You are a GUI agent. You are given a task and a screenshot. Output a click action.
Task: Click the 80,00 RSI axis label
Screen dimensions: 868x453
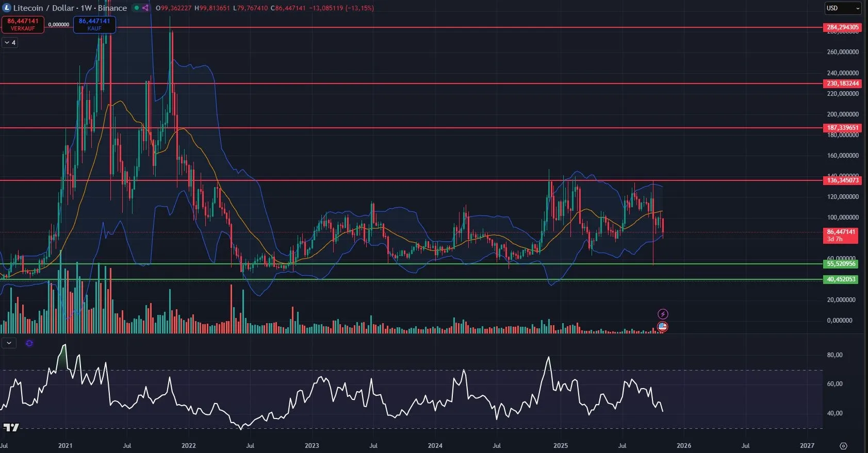pyautogui.click(x=835, y=355)
